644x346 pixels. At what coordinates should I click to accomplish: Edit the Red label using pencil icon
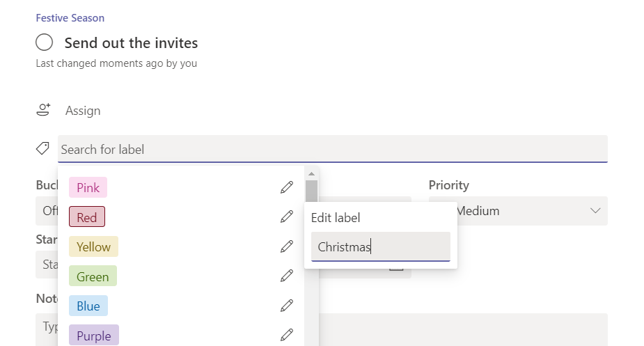click(x=286, y=217)
